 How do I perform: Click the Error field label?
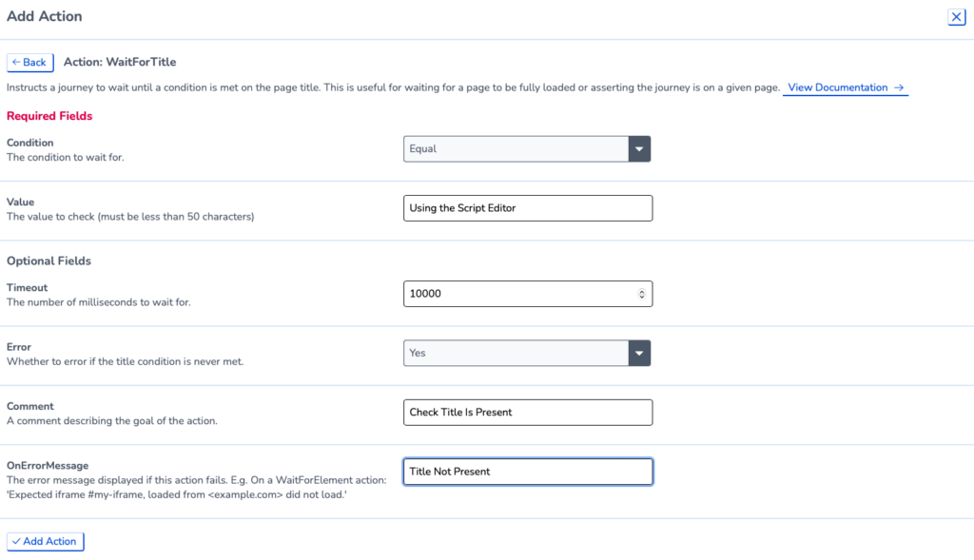click(19, 347)
